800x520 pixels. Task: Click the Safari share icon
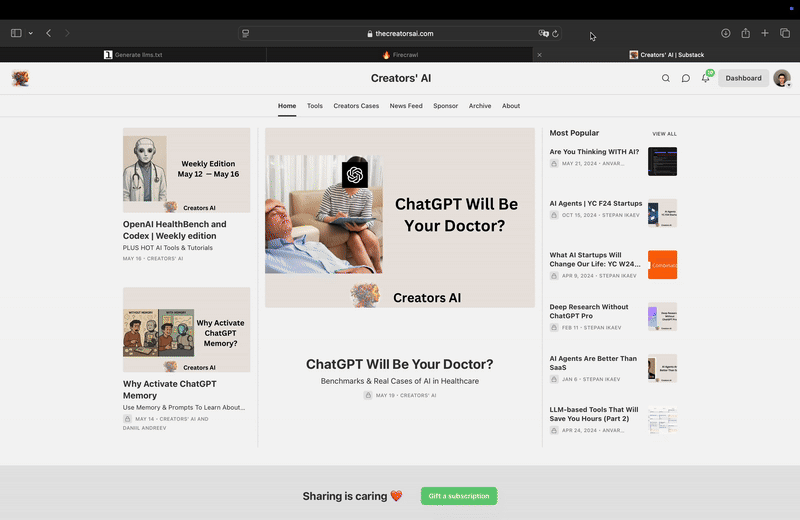tap(745, 33)
